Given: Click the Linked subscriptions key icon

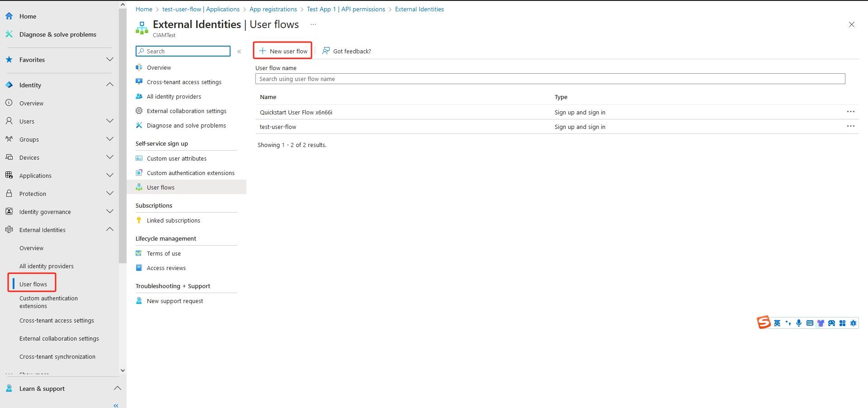Looking at the screenshot, I should [139, 220].
